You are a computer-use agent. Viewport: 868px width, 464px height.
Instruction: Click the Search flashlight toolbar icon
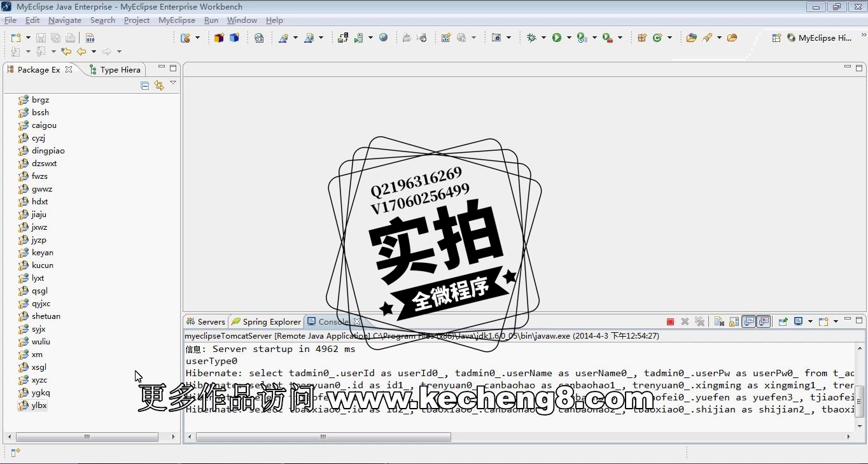point(707,38)
